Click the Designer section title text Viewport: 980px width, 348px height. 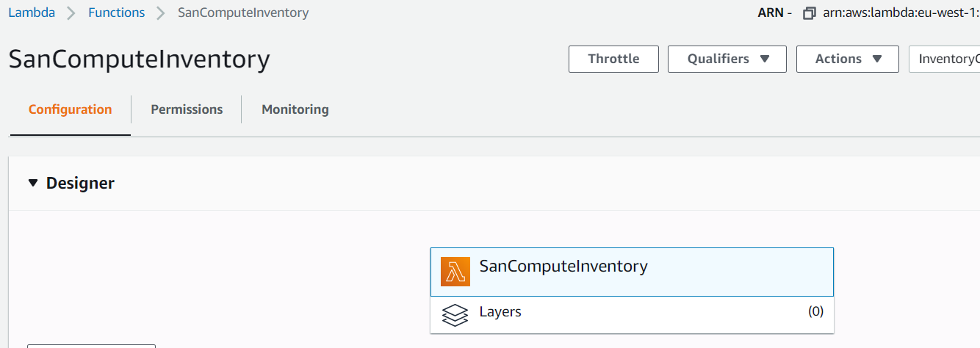[80, 183]
